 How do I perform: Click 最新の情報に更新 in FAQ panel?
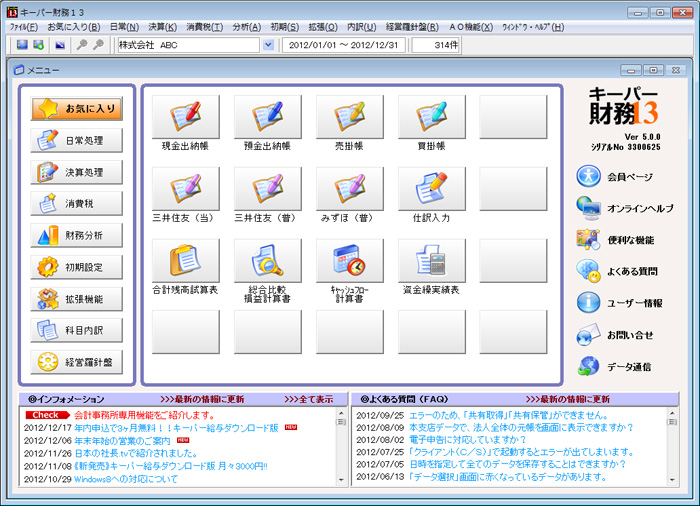point(568,399)
